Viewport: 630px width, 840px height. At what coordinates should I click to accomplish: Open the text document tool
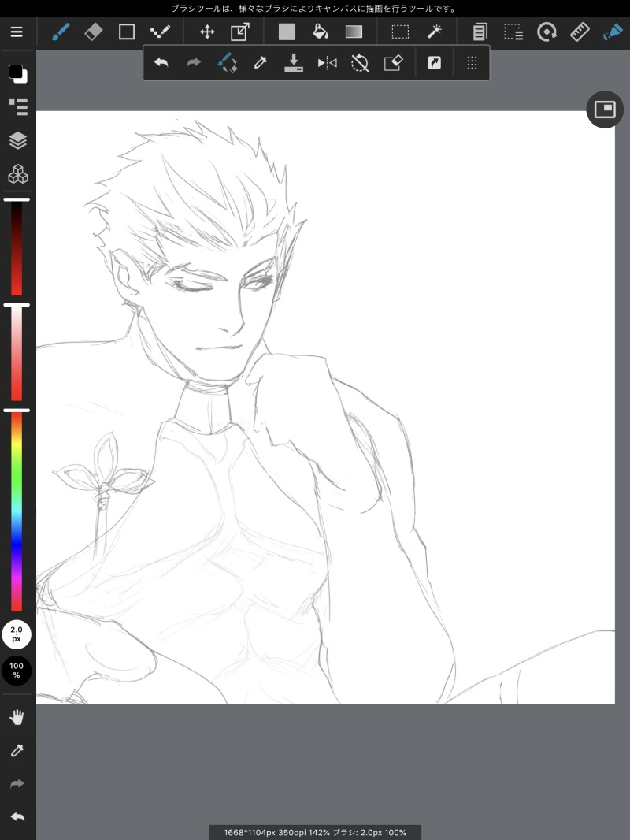point(480,32)
